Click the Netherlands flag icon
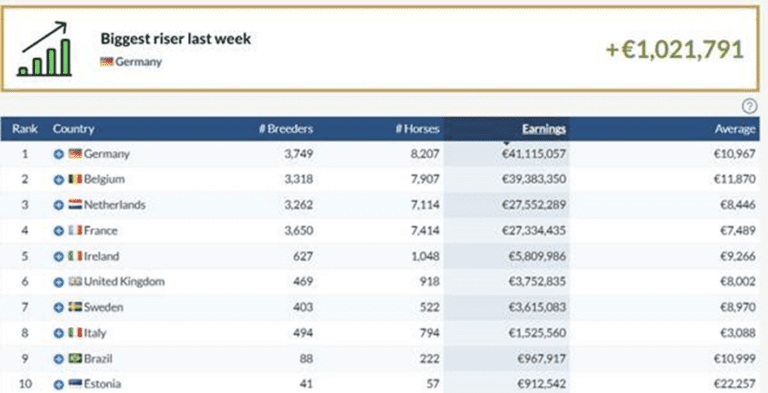This screenshot has width=768, height=393. (x=75, y=205)
